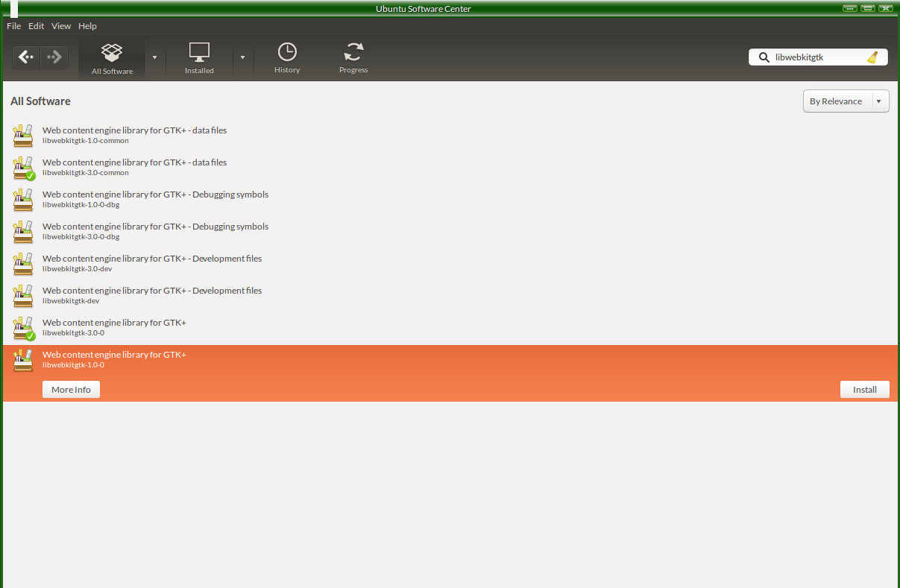The width and height of the screenshot is (900, 588).
Task: Select the libwebkitgtk-1.0-0-dbg package icon
Action: click(x=24, y=200)
